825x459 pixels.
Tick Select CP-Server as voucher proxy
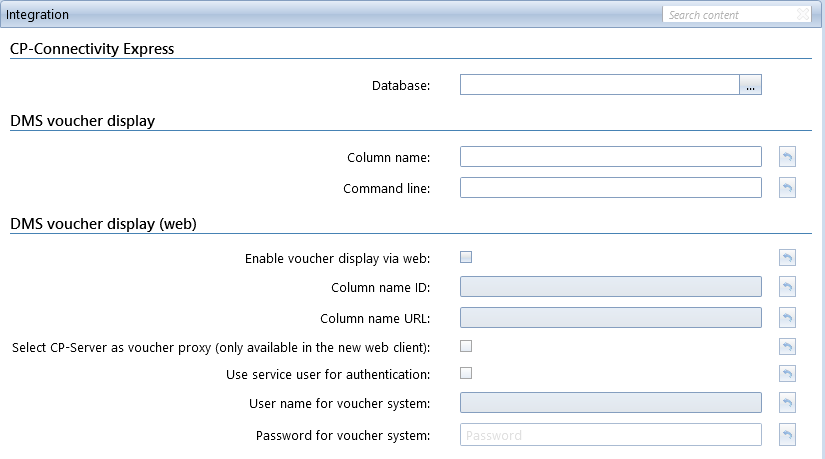[x=466, y=346]
